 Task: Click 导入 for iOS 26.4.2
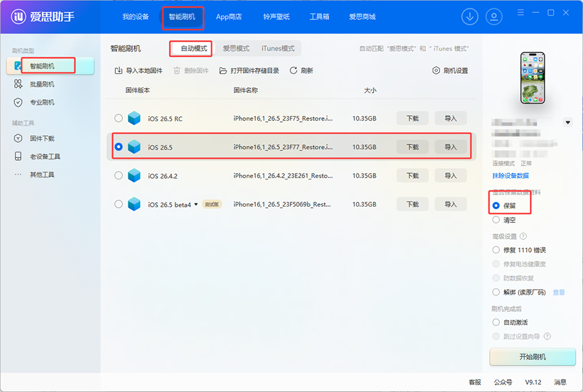click(451, 176)
